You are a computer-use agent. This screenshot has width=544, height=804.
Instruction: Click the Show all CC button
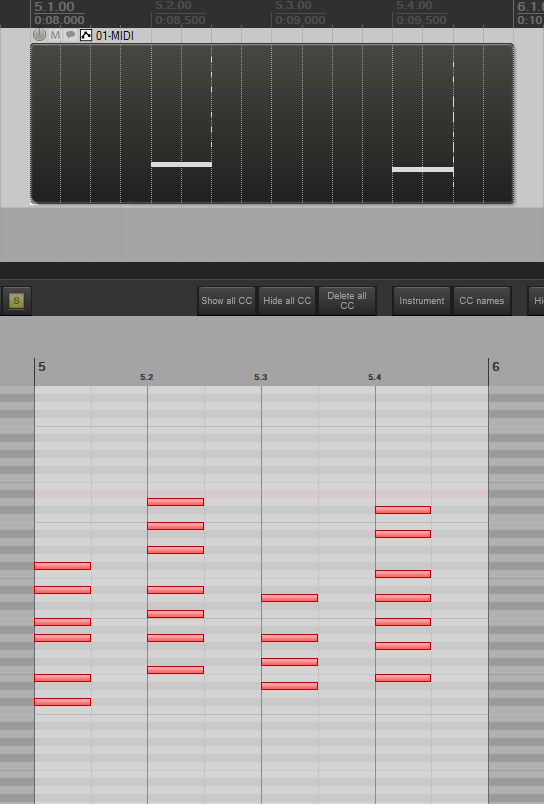tap(227, 301)
